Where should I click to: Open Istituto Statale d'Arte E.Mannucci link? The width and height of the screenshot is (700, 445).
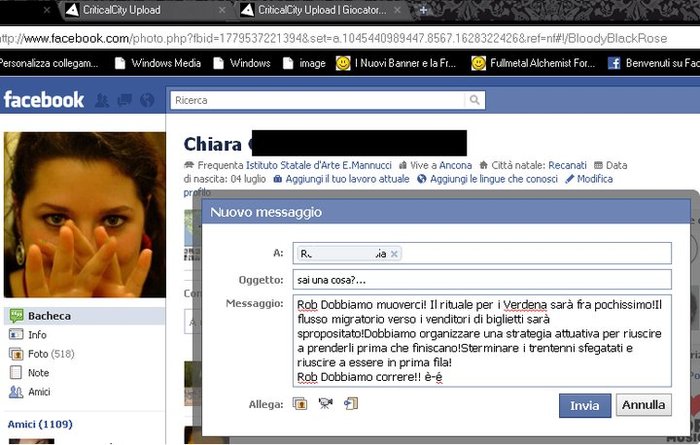click(x=319, y=165)
